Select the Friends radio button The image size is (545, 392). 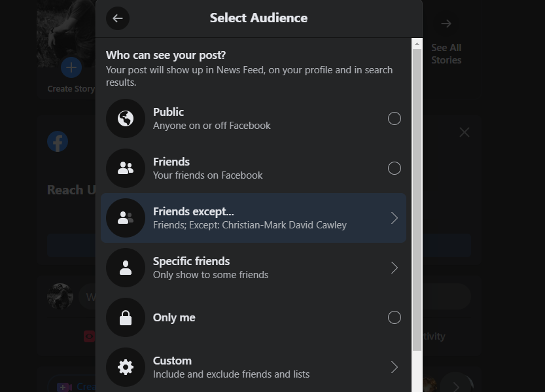point(395,168)
